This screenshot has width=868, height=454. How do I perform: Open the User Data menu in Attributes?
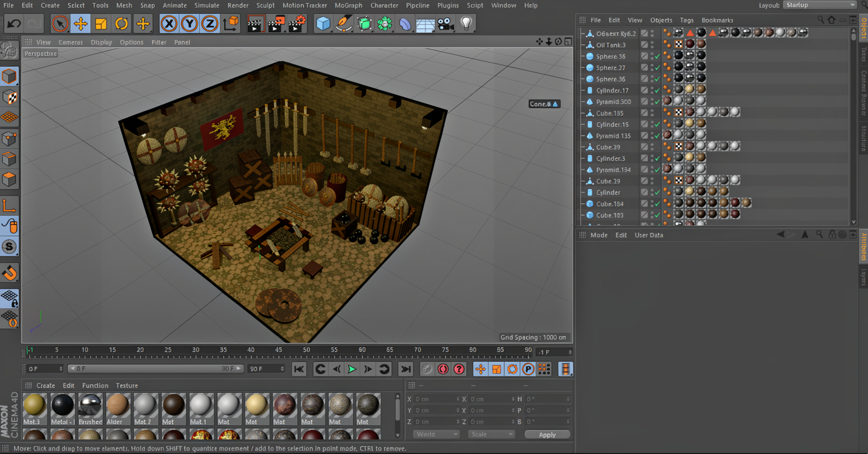click(648, 235)
